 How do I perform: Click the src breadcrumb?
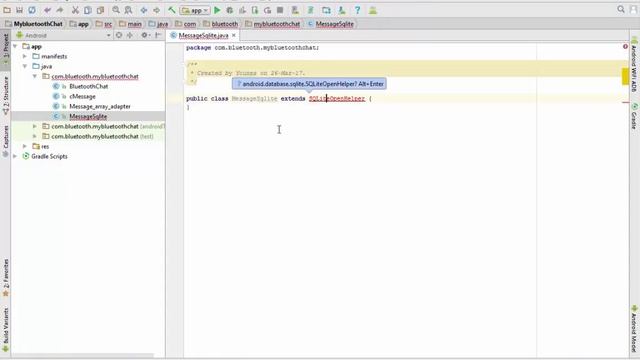click(104, 24)
